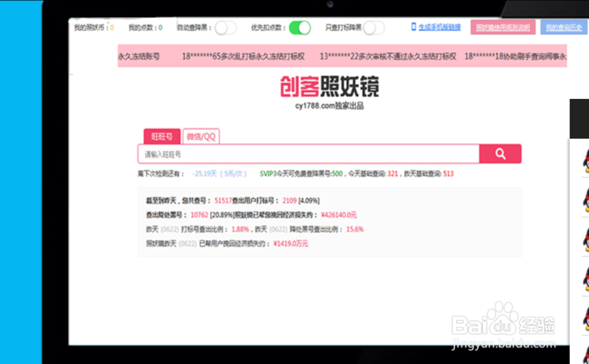589x364 pixels.
Task: Open the 微信/QQ tab
Action: [200, 136]
